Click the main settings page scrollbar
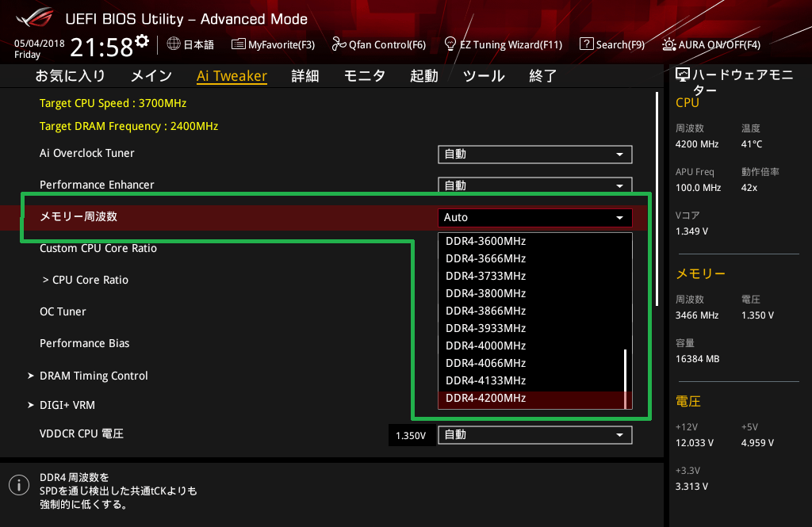Image resolution: width=812 pixels, height=527 pixels. [x=657, y=199]
